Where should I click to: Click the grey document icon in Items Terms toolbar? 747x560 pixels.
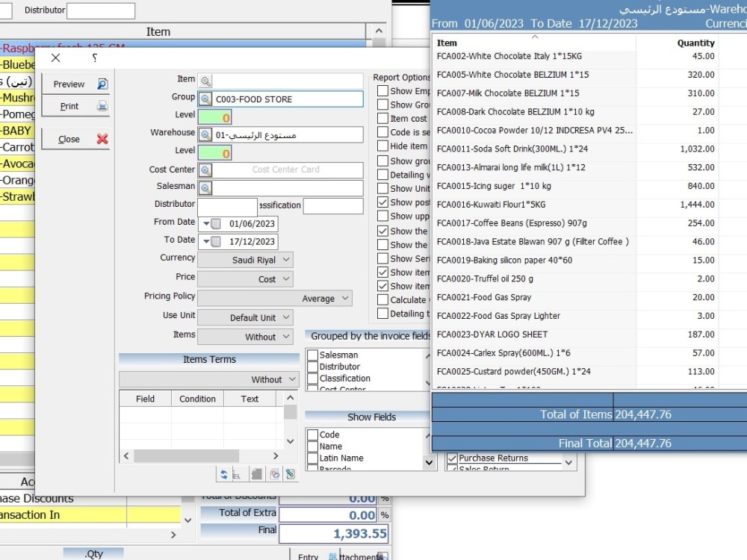[256, 474]
